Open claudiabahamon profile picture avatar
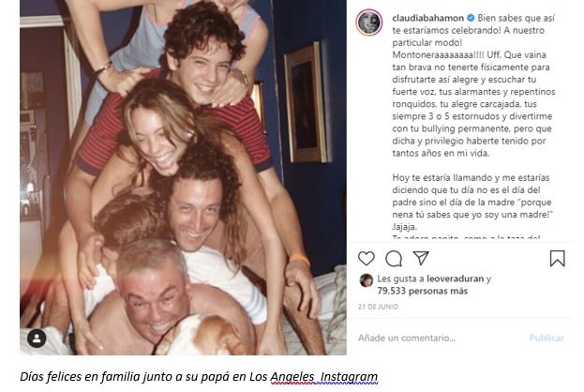Screen dimensions: 584x392 [x=368, y=23]
